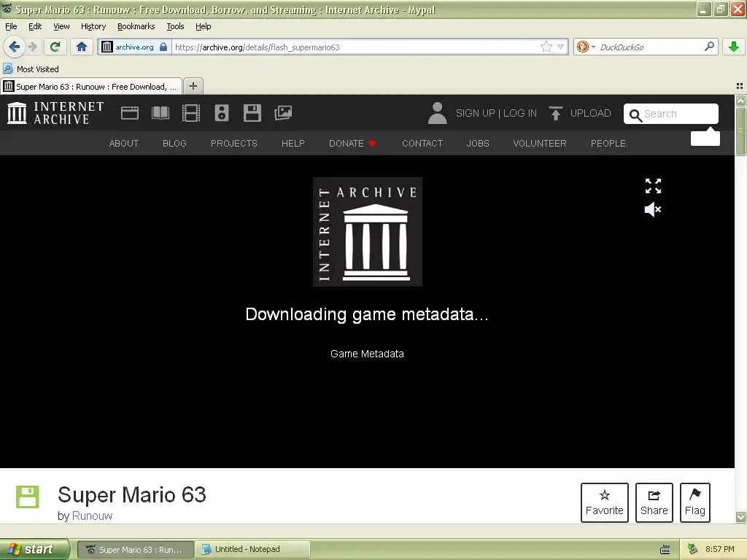The height and width of the screenshot is (560, 747).
Task: Open the Images icon in Archive nav
Action: [283, 113]
